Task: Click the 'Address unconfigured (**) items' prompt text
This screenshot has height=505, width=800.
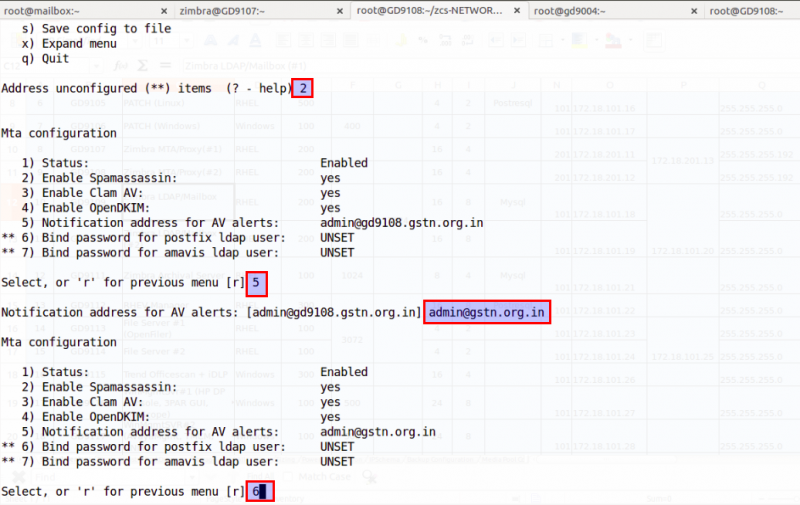Action: 106,88
